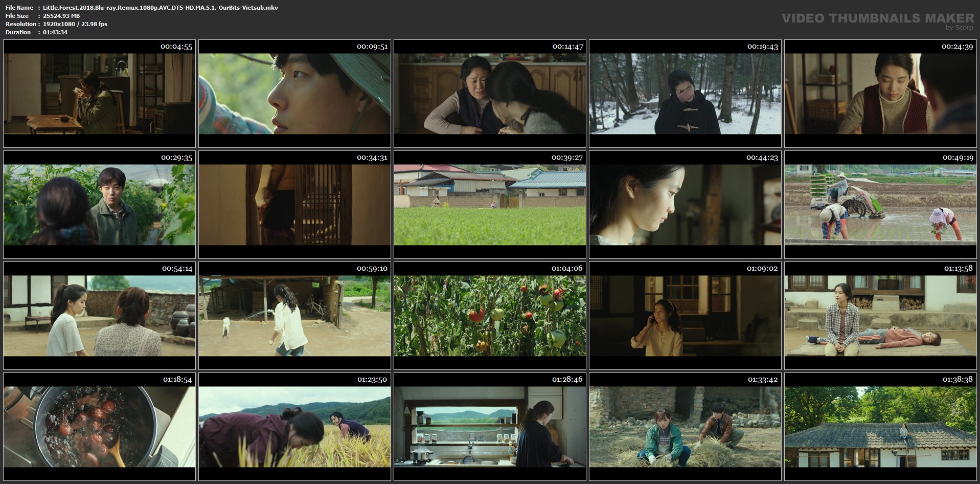The width and height of the screenshot is (980, 484).
Task: Open the cooking pot thumbnail at 01:18:54
Action: pyautogui.click(x=99, y=427)
